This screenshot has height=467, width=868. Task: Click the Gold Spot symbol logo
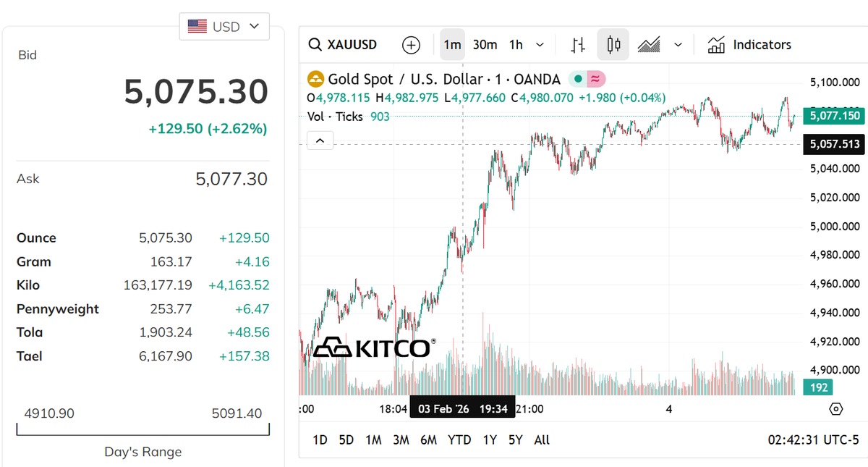click(x=315, y=79)
